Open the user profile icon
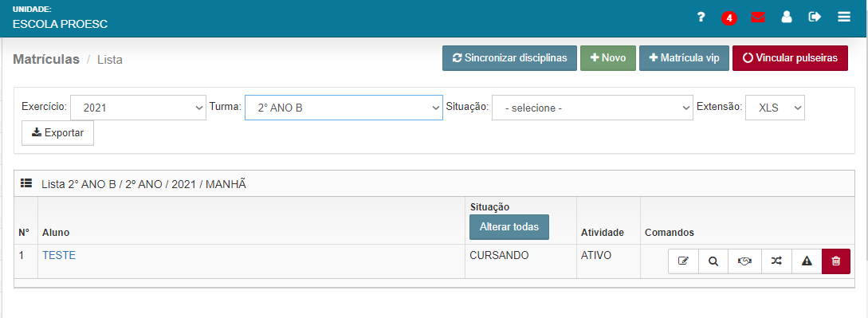 [787, 18]
